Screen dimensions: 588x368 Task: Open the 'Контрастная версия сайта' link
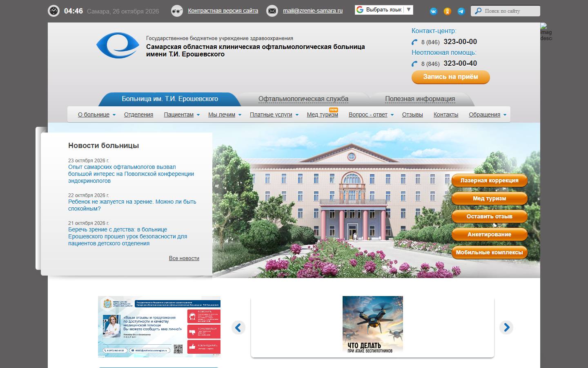pyautogui.click(x=223, y=11)
